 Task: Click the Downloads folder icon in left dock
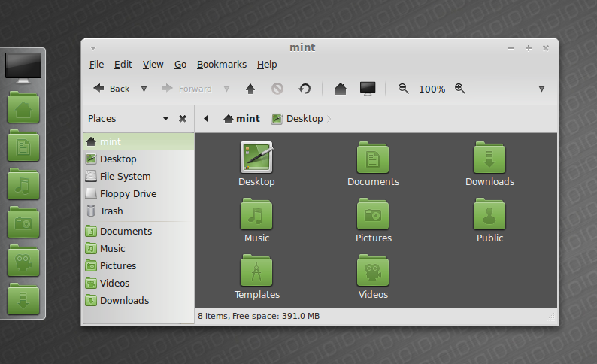23,299
